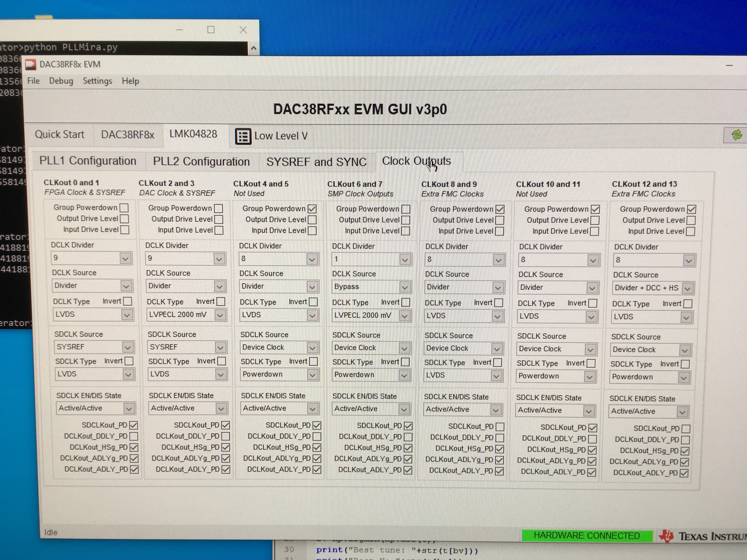This screenshot has width=747, height=560.
Task: Open the File menu
Action: (33, 81)
